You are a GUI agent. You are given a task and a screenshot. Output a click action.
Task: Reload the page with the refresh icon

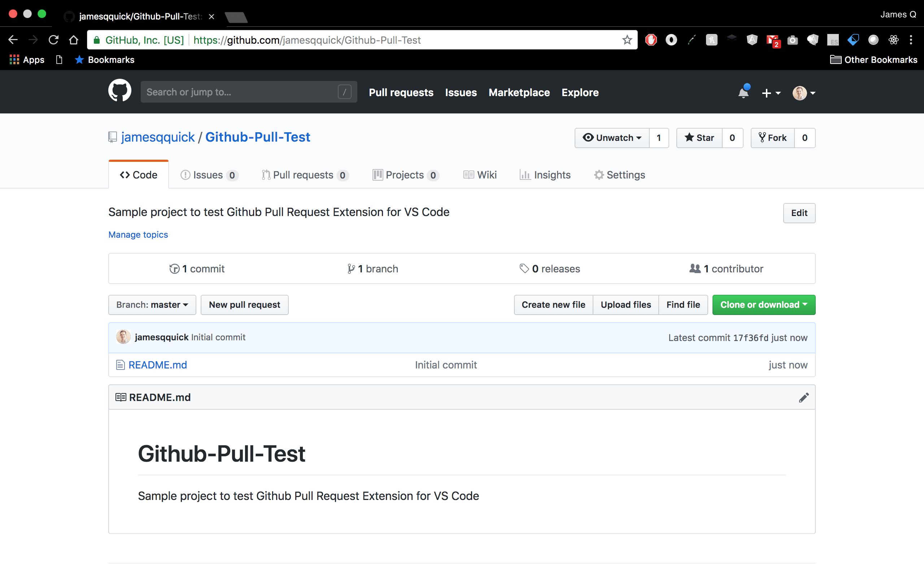53,40
